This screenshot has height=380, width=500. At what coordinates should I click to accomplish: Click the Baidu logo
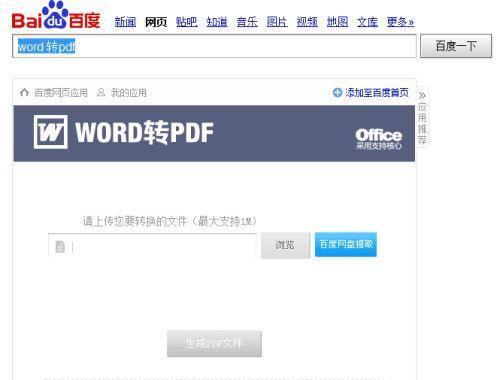56,16
